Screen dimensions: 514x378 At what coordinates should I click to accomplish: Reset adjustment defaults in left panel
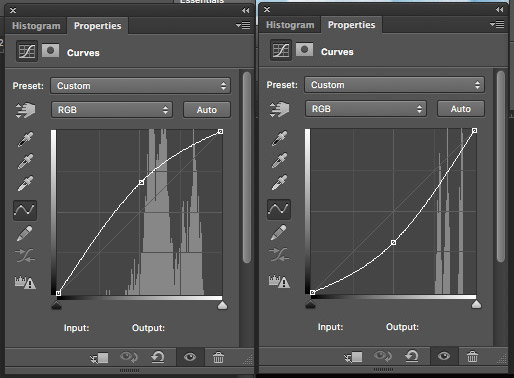point(158,357)
